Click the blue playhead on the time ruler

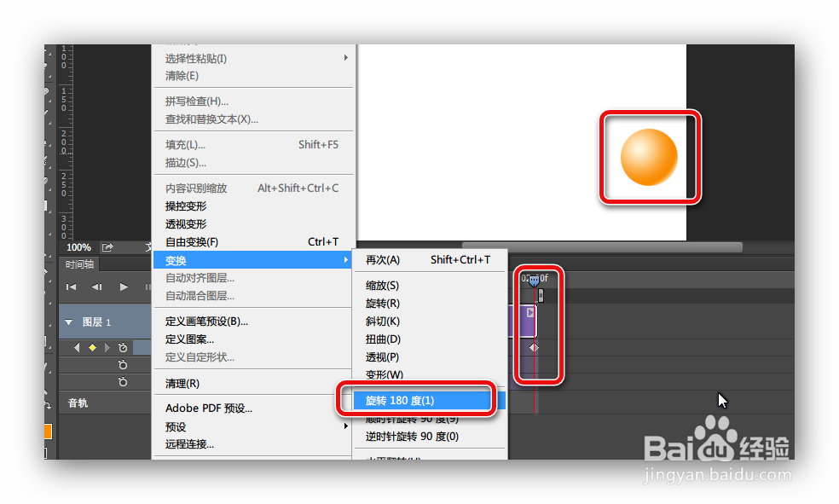click(x=534, y=281)
